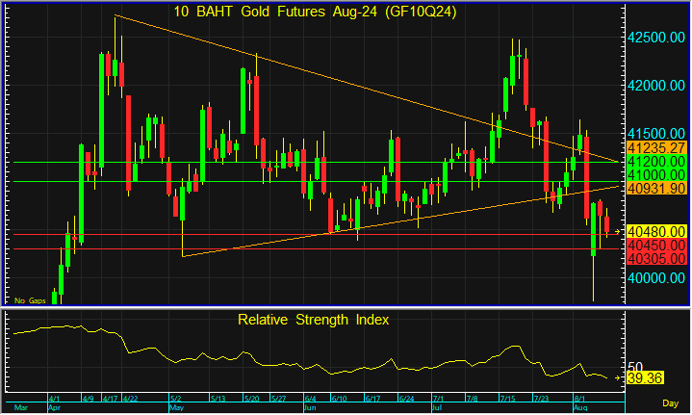Click the RSI value 39.36 label
Image resolution: width=692 pixels, height=415 pixels.
[648, 379]
